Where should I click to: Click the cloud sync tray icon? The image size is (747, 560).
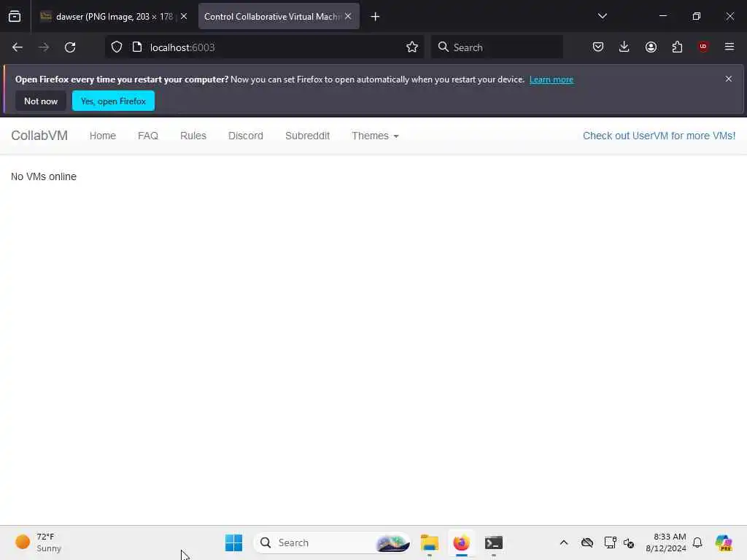point(587,542)
